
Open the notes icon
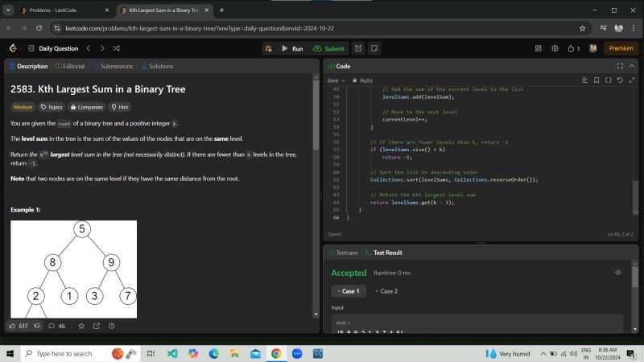[x=374, y=48]
